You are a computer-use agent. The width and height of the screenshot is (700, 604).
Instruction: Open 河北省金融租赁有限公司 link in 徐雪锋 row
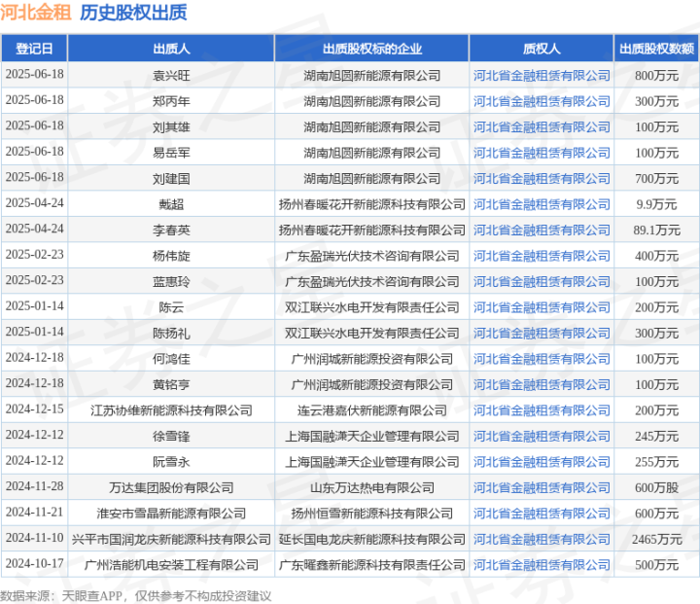(x=542, y=437)
